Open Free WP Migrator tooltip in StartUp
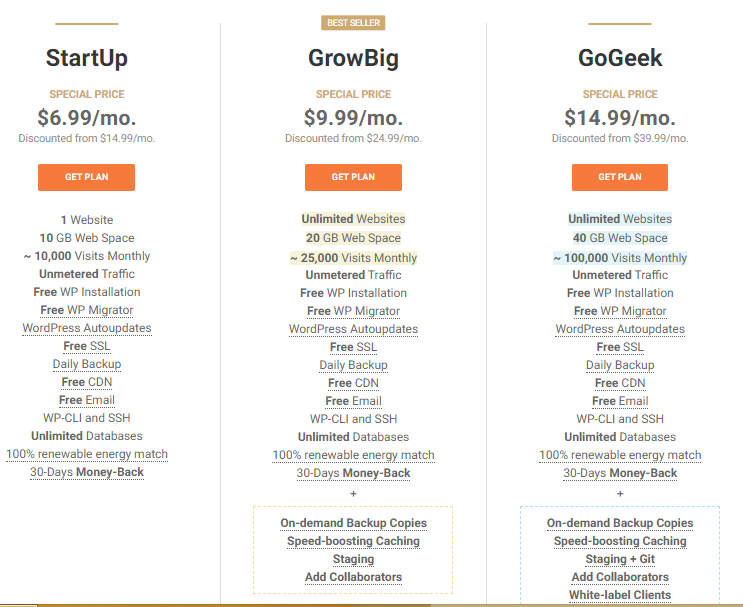Image resolution: width=743 pixels, height=607 pixels. [87, 310]
